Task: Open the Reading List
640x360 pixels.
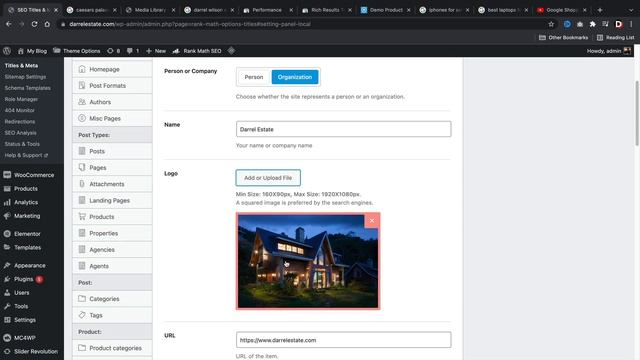Action: pos(616,38)
